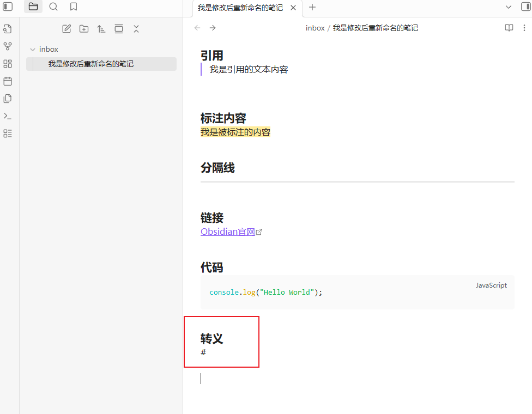This screenshot has width=532, height=414.
Task: Open a new tab with plus button
Action: pos(312,7)
